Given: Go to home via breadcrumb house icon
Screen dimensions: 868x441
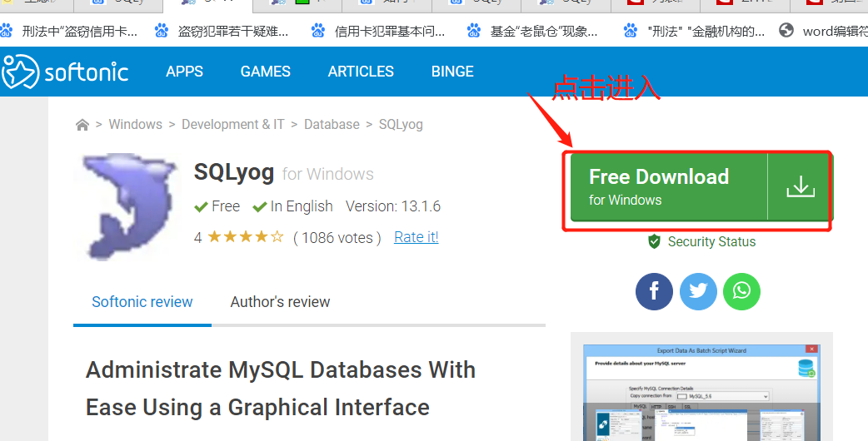Looking at the screenshot, I should [x=82, y=125].
